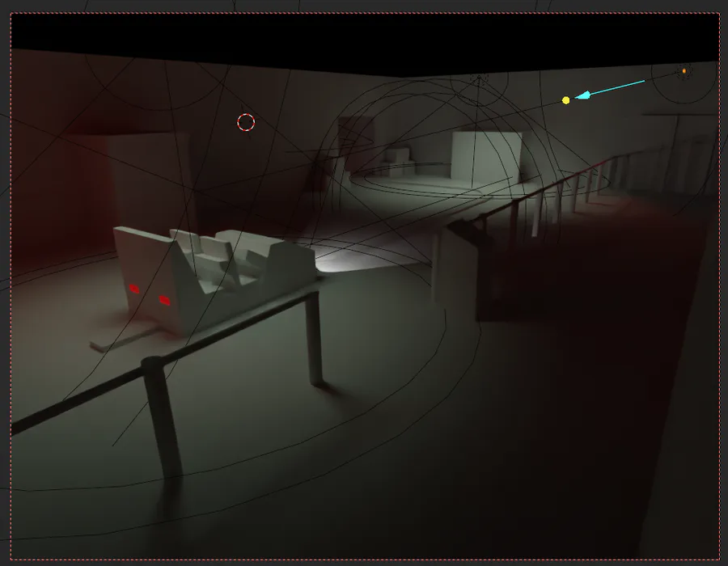Select the large white box in background
728x566 pixels.
487,158
